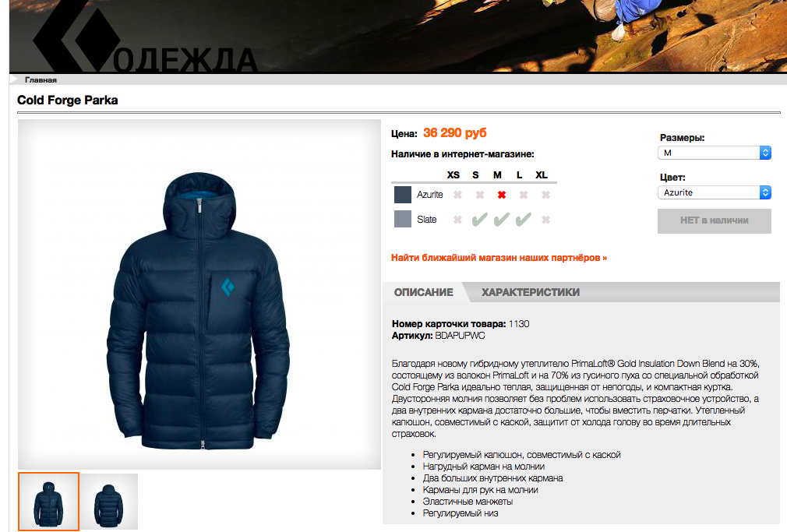The height and width of the screenshot is (532, 787).
Task: Choose the Slate size M checkmark
Action: (501, 220)
